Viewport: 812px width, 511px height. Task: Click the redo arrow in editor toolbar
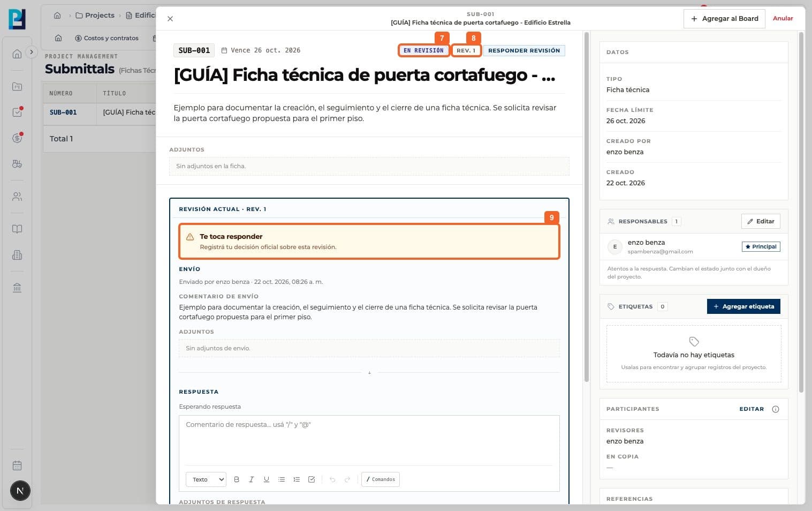click(x=347, y=479)
